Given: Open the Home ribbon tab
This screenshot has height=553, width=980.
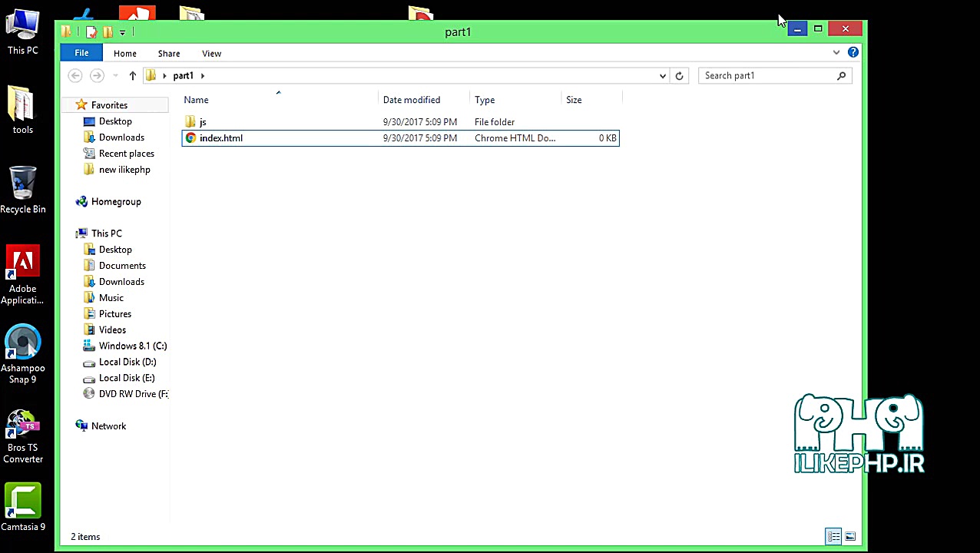Looking at the screenshot, I should [124, 53].
